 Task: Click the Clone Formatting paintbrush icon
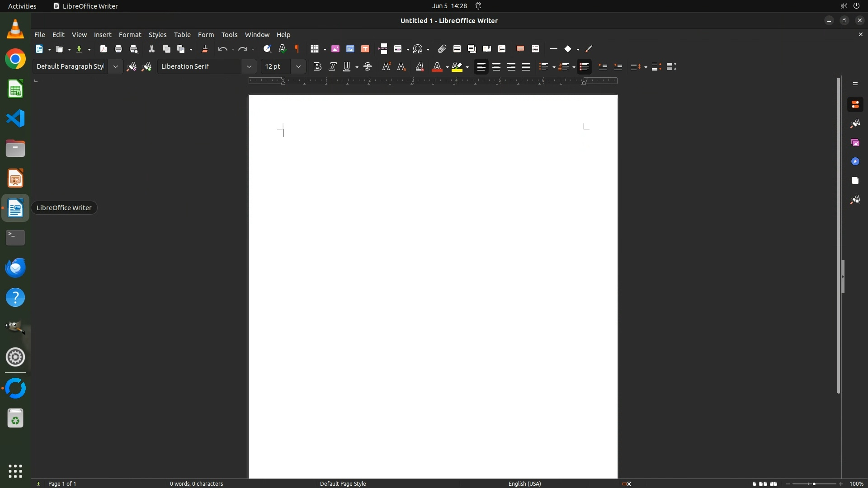[205, 49]
